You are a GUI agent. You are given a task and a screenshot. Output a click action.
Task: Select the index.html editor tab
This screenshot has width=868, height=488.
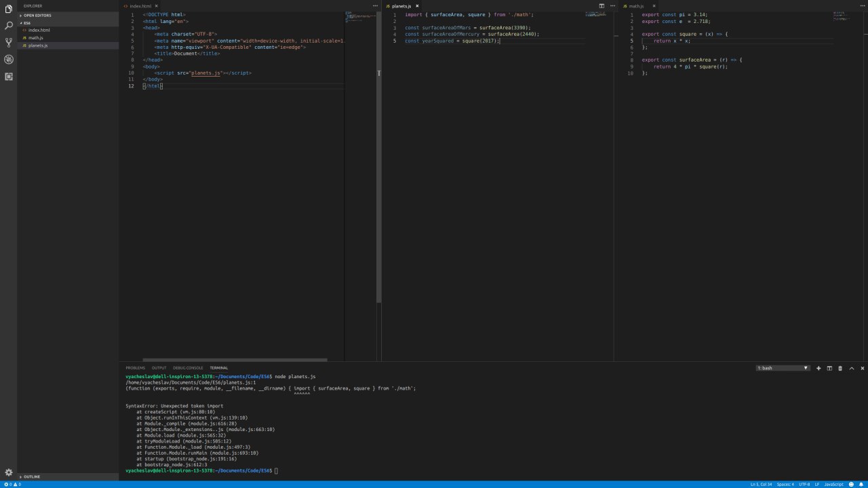coord(140,5)
